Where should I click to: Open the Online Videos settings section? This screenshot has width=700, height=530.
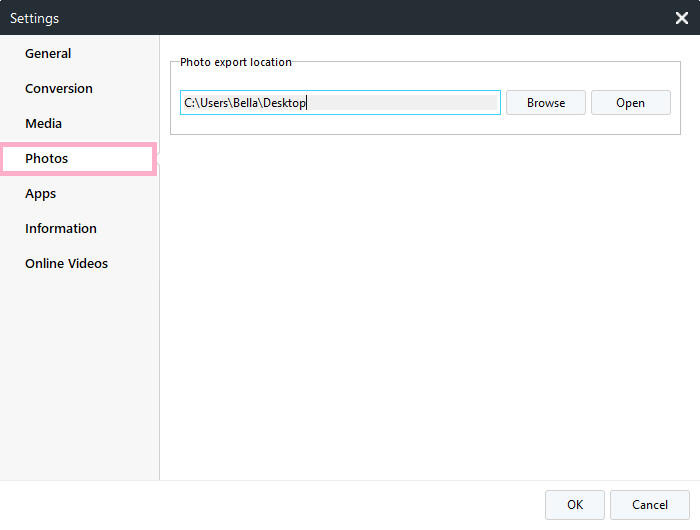(66, 264)
